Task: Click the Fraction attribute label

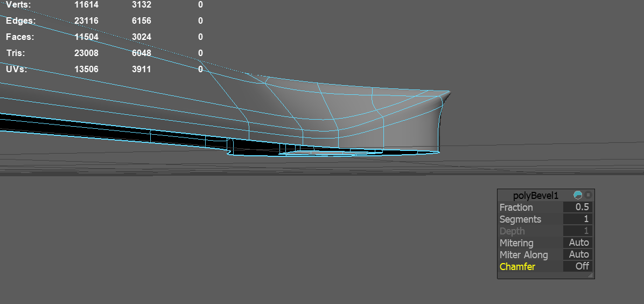Action: coord(516,208)
